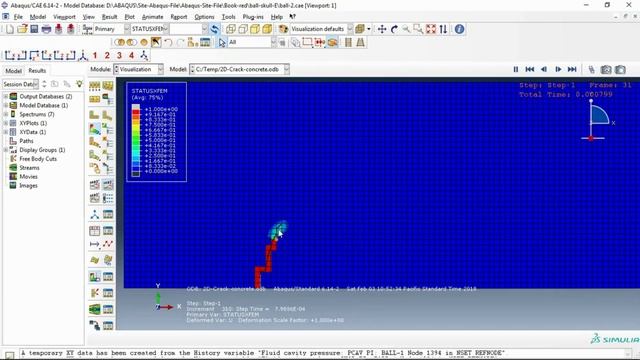
Task: Click the Save floppy disk icon
Action: tap(34, 29)
